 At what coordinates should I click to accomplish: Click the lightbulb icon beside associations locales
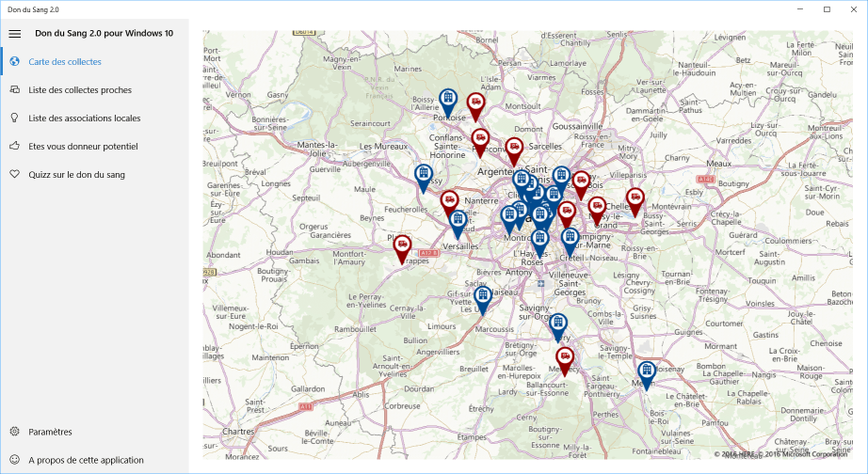[x=15, y=118]
